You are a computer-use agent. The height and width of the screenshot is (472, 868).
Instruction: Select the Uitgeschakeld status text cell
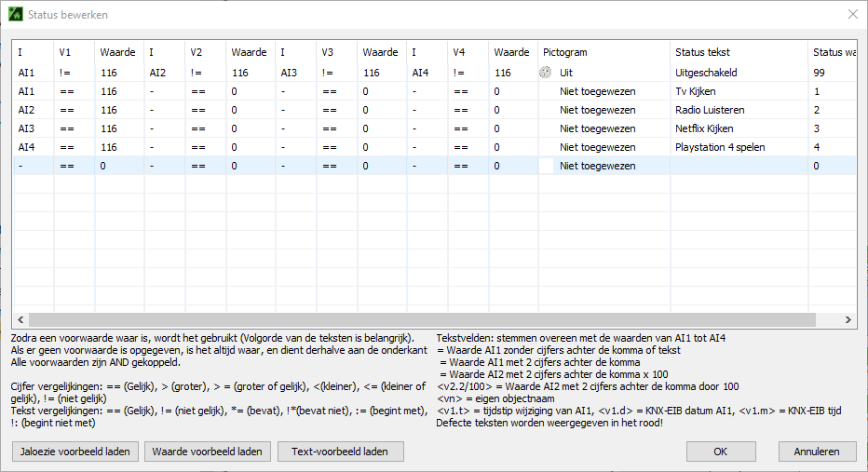tap(739, 73)
